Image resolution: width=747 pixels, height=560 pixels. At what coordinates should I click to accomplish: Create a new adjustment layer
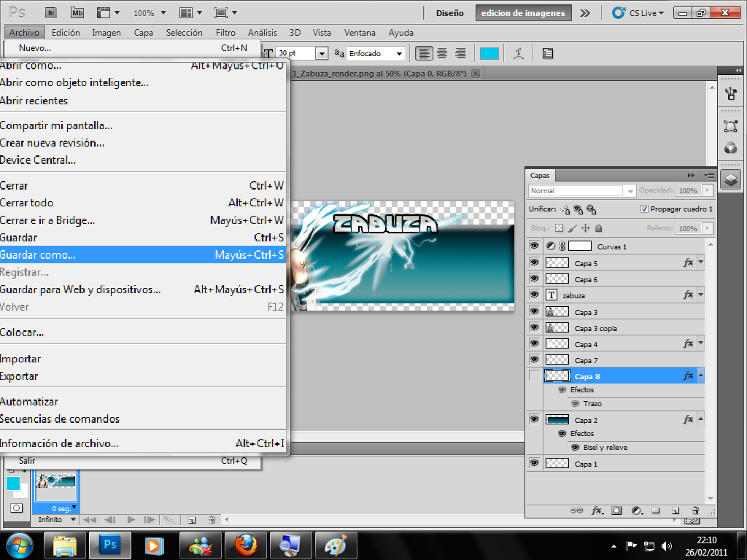click(637, 510)
